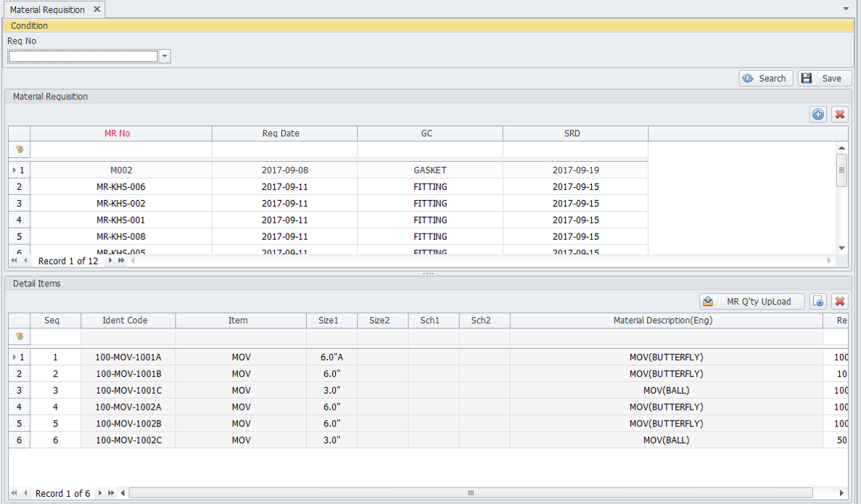861x504 pixels.
Task: Jump to last record in Detail Items navigator
Action: [x=111, y=493]
